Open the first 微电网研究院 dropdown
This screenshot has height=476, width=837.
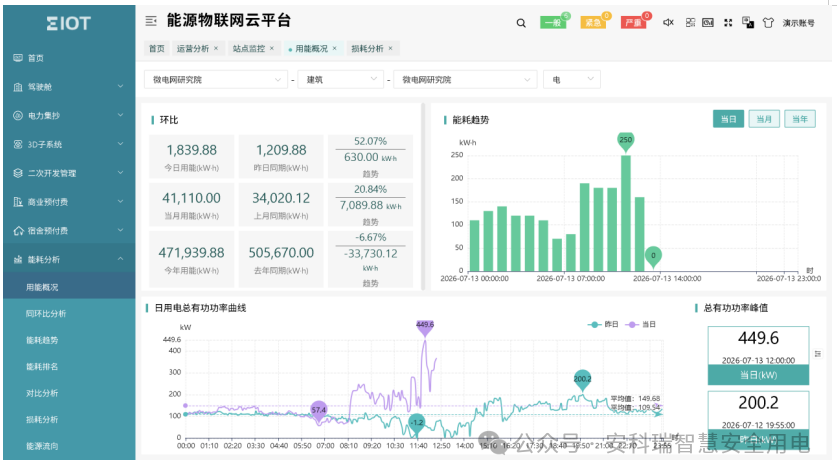click(216, 80)
